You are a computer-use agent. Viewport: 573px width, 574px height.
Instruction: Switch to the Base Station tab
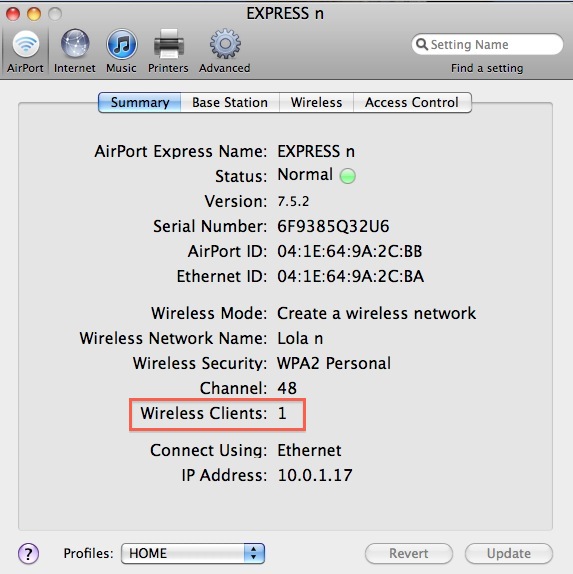coord(230,102)
